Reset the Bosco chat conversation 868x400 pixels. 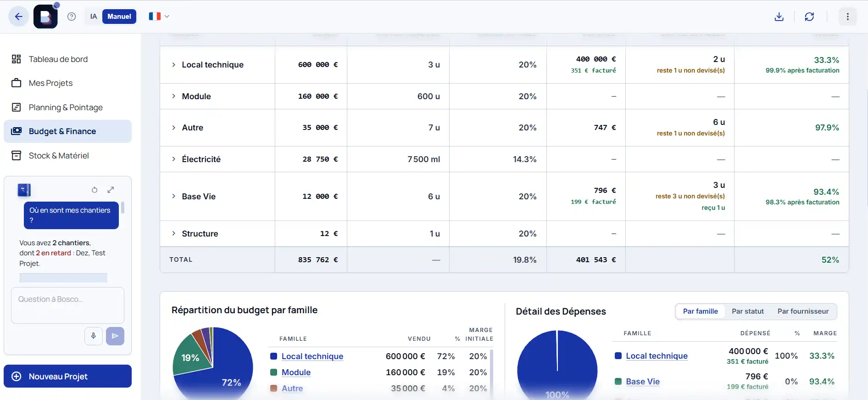(95, 190)
